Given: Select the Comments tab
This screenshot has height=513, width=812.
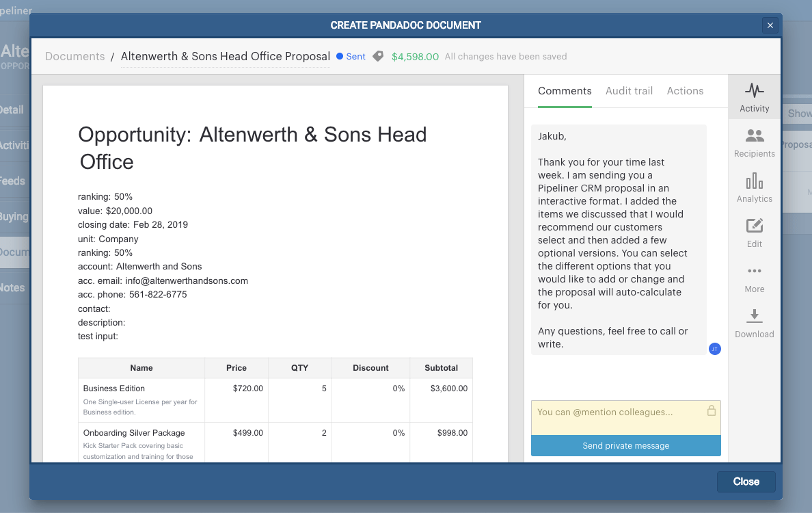Looking at the screenshot, I should (x=565, y=91).
